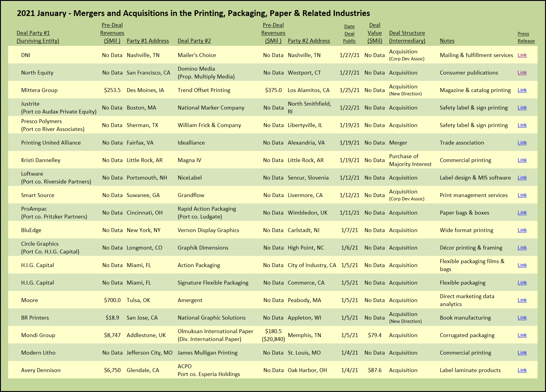Select the Domino Media cell
Viewport: 546px width, 392px height.
206,73
